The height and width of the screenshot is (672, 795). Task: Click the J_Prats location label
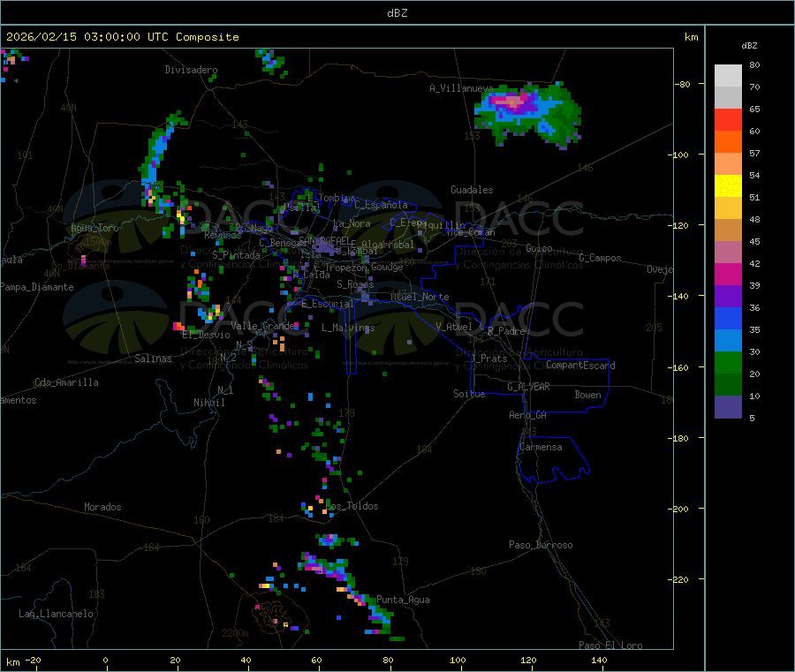click(488, 359)
